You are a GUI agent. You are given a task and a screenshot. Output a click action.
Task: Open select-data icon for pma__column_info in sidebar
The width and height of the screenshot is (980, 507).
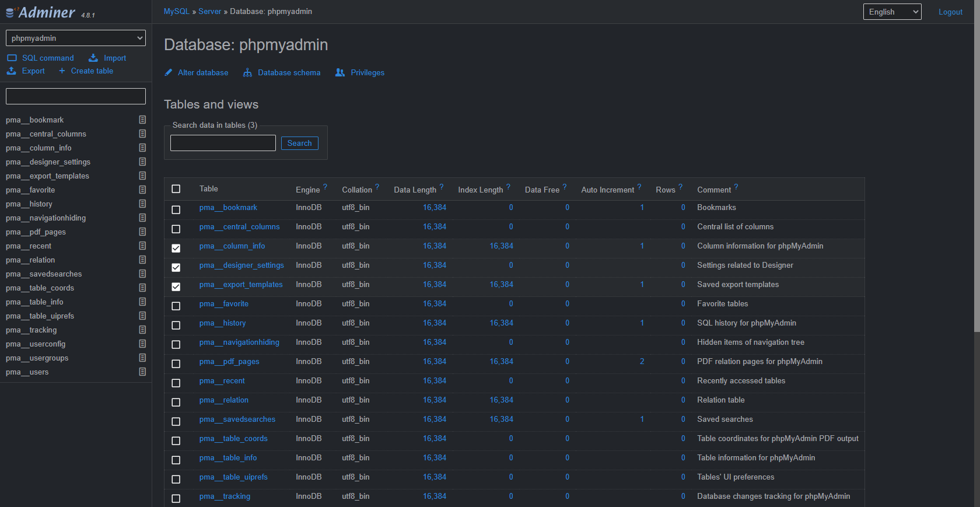(x=142, y=148)
